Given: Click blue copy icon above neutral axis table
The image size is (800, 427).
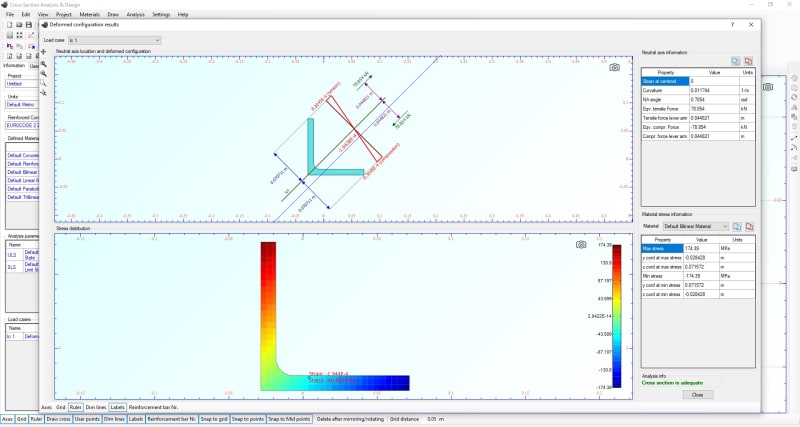Looking at the screenshot, I should click(736, 61).
